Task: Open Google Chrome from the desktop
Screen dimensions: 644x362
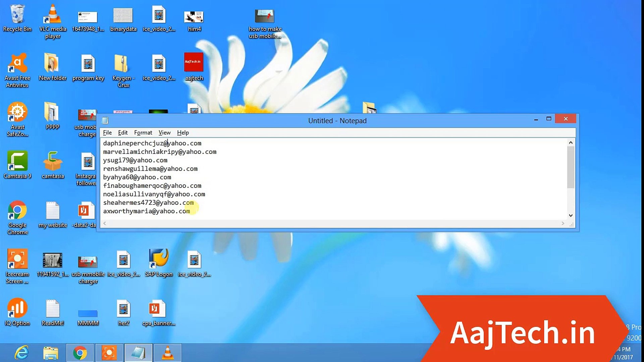Action: click(x=17, y=211)
